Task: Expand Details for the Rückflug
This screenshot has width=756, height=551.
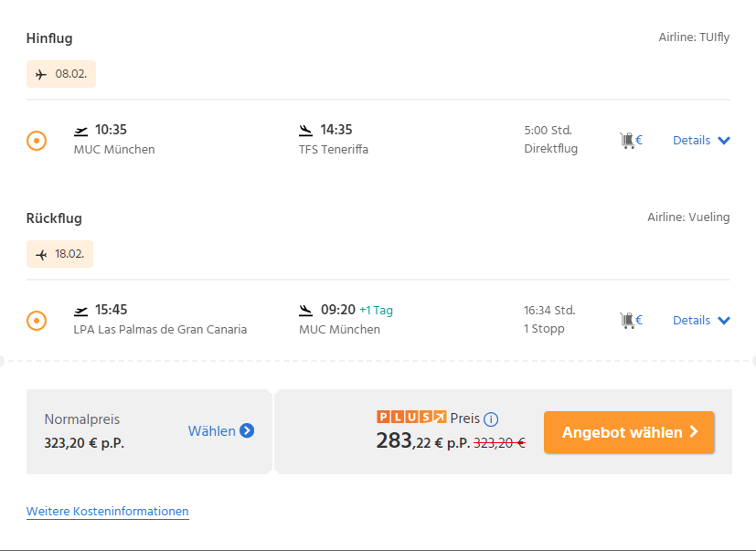Action: (x=701, y=320)
